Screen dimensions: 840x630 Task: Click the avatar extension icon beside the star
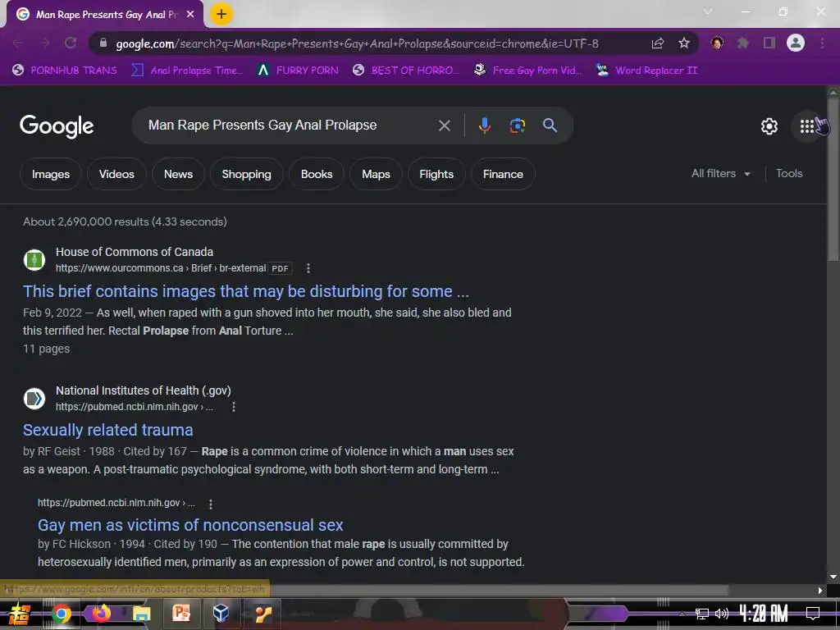tap(717, 43)
